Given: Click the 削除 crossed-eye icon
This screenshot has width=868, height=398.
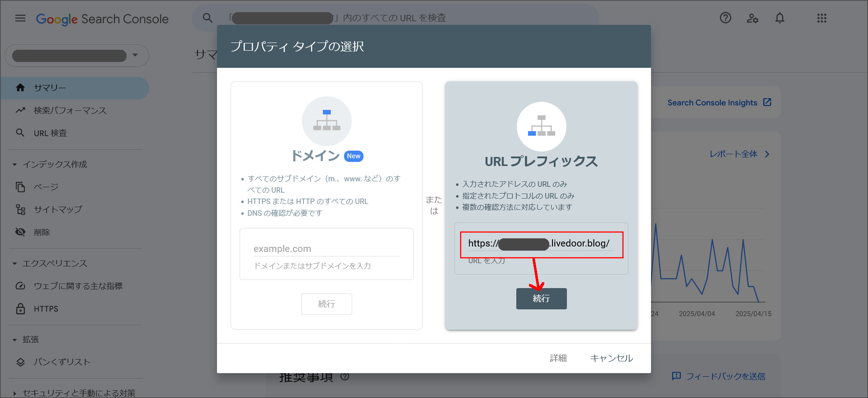Looking at the screenshot, I should pyautogui.click(x=20, y=232).
